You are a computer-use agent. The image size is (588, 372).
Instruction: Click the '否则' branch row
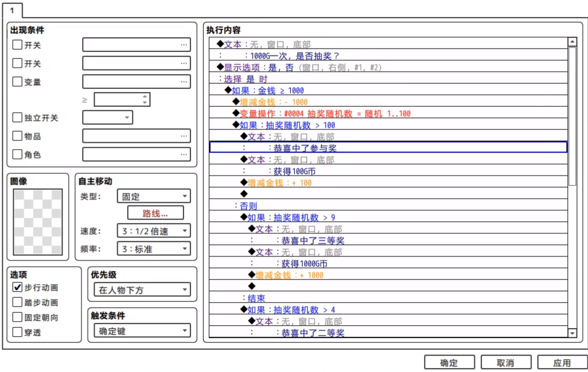coord(388,206)
